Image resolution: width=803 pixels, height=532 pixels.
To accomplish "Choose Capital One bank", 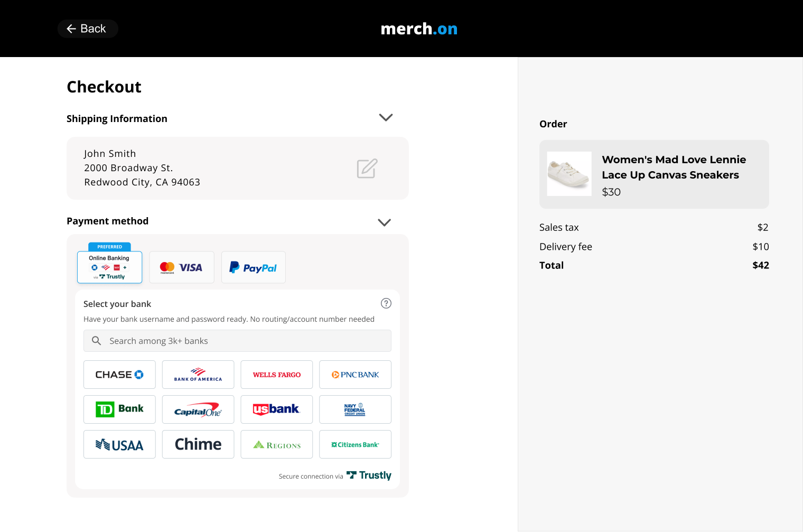I will [x=198, y=409].
